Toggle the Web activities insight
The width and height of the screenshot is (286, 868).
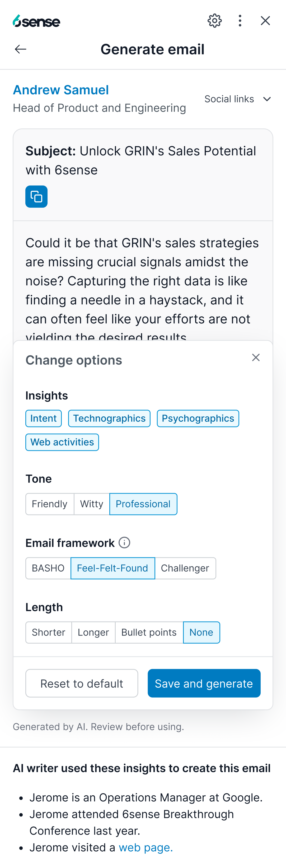point(62,442)
